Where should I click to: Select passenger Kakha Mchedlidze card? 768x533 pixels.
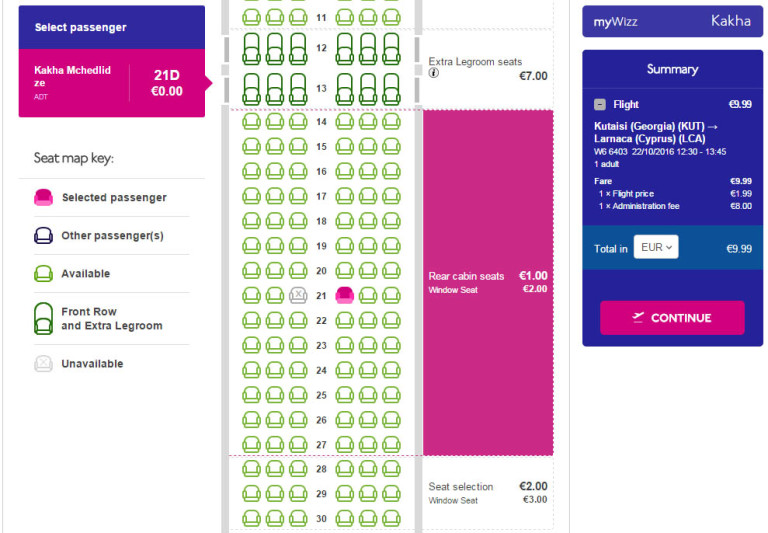112,83
